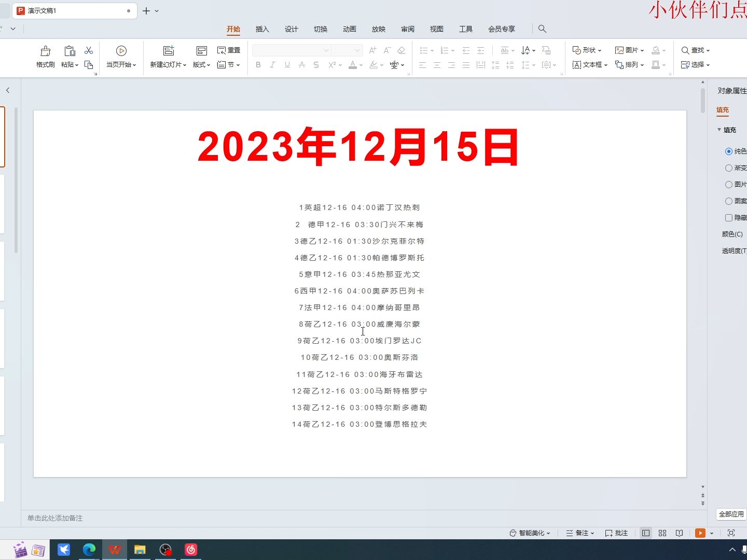This screenshot has width=747, height=560.
Task: Click the Notes (备注) button
Action: click(x=580, y=533)
